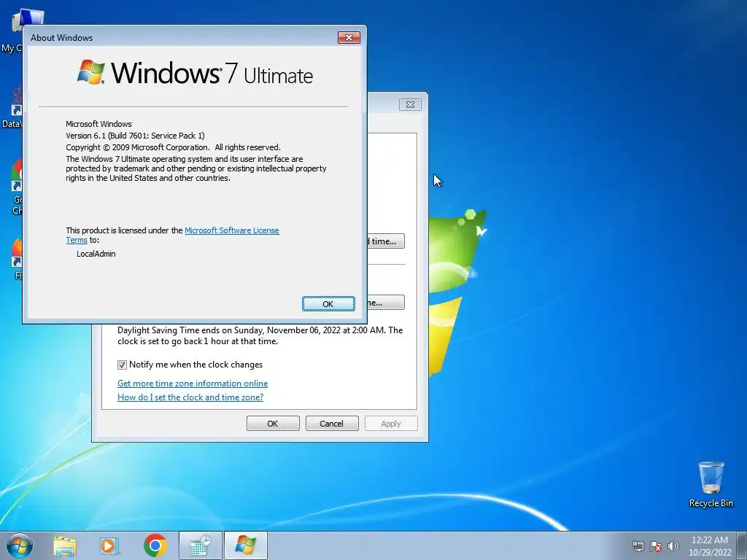
Task: Click the Copyright 2009 Microsoft Corporation line
Action: [x=174, y=147]
